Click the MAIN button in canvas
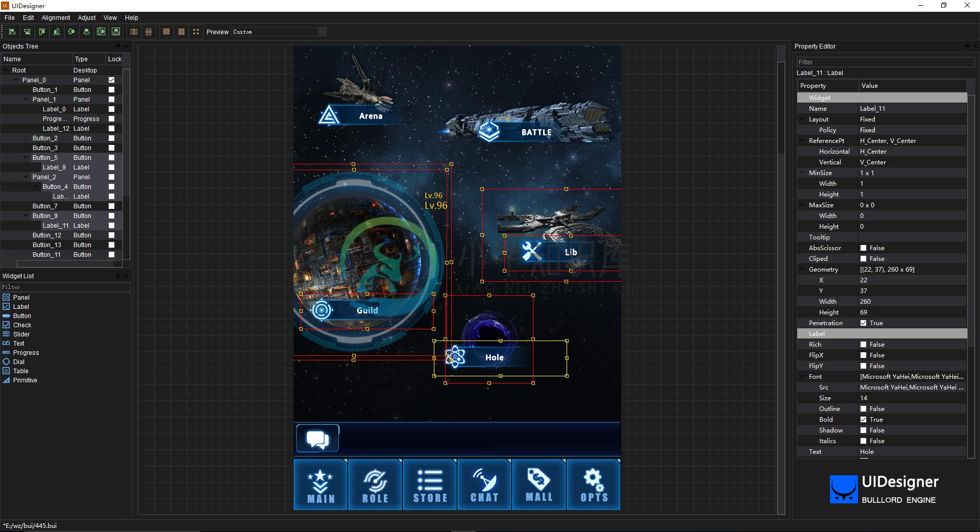This screenshot has width=980, height=532. pos(321,485)
